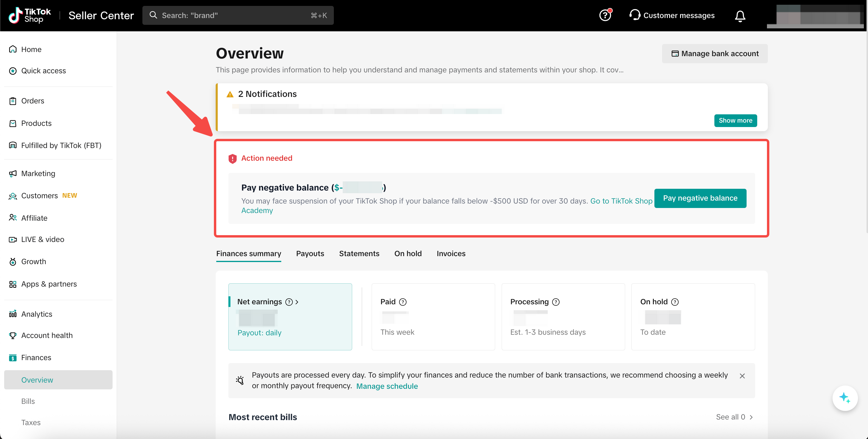Click Manage bank account button
868x439 pixels.
coord(715,53)
